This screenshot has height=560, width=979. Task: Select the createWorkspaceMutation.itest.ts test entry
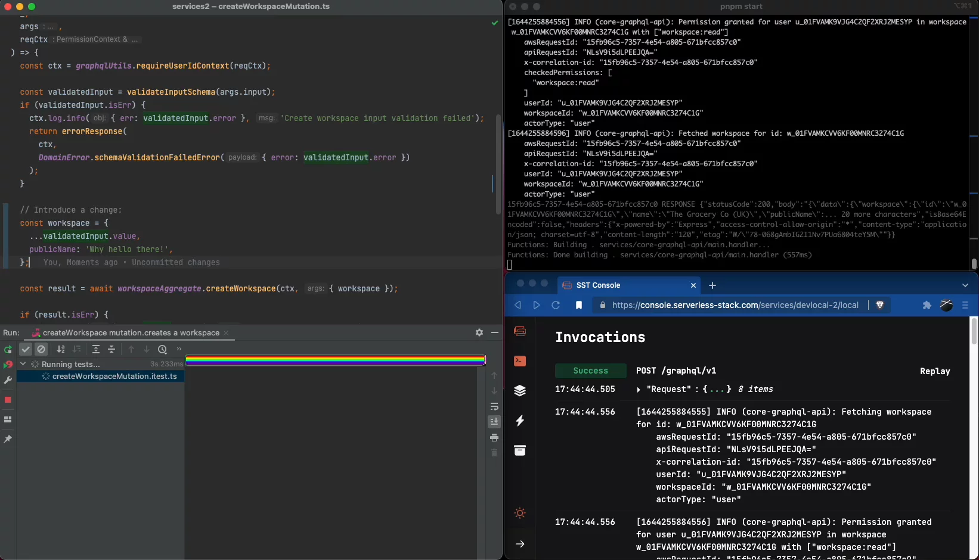tap(114, 377)
